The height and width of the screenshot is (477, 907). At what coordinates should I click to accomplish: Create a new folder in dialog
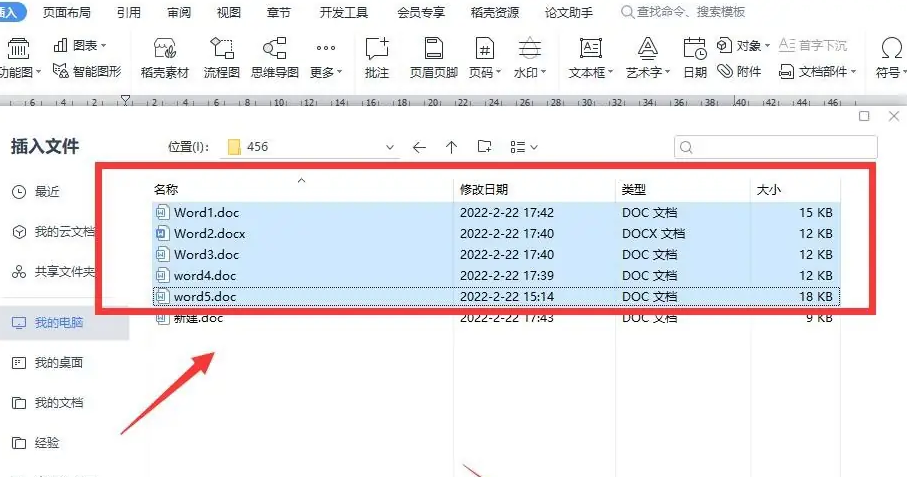click(x=484, y=147)
